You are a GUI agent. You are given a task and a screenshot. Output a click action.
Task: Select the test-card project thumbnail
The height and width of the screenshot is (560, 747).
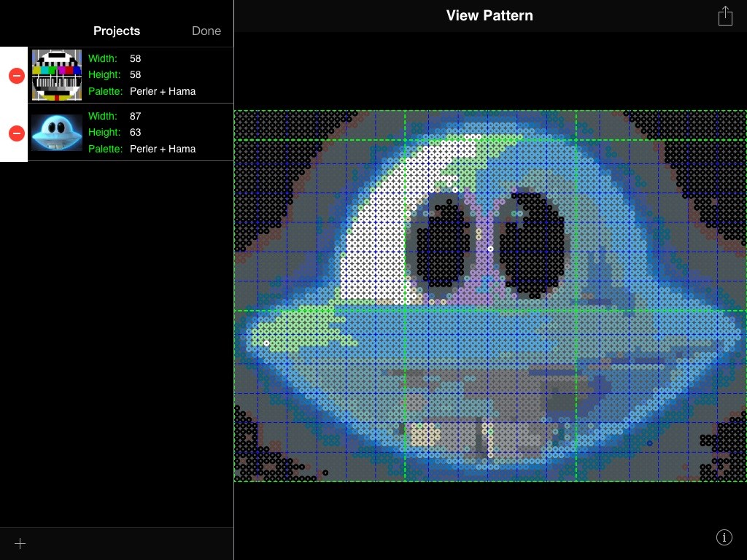(x=57, y=75)
